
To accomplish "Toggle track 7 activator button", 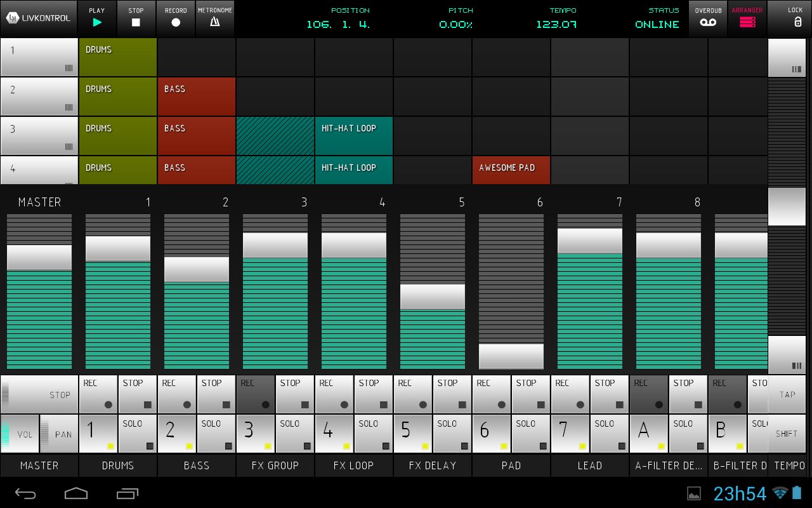I will tap(570, 433).
